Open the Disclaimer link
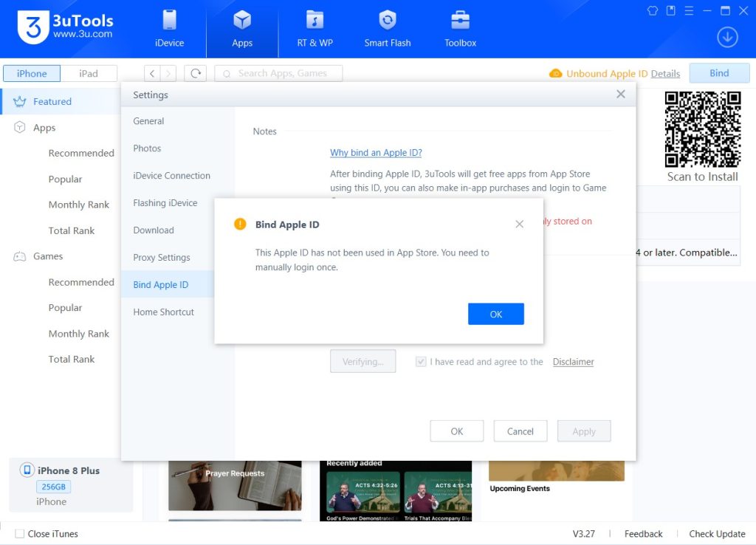The width and height of the screenshot is (756, 545). pos(573,362)
